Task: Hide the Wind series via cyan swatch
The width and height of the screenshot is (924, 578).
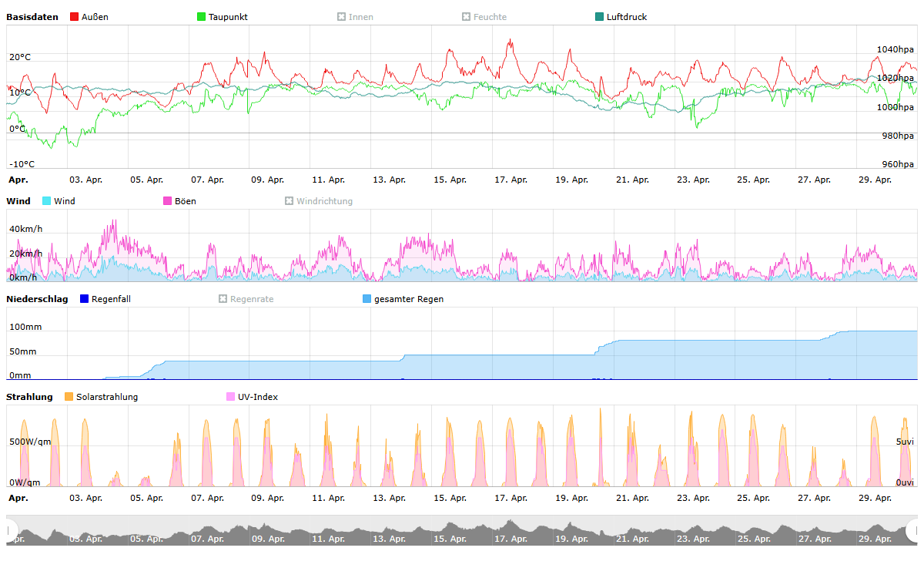Action: tap(47, 201)
